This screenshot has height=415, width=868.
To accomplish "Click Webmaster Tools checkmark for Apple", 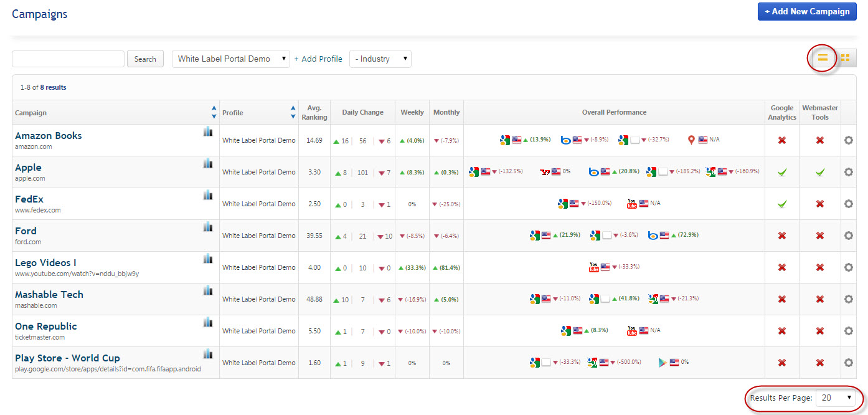I will point(820,172).
